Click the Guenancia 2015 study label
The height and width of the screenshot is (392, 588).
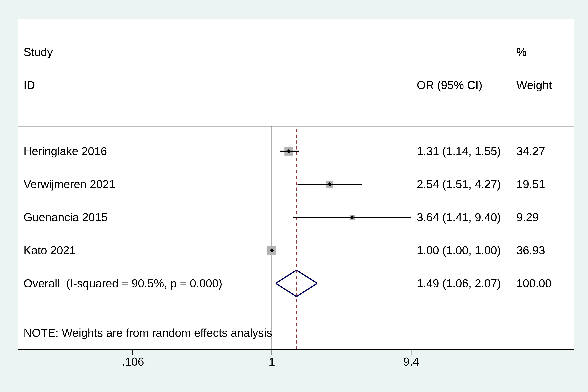point(65,218)
